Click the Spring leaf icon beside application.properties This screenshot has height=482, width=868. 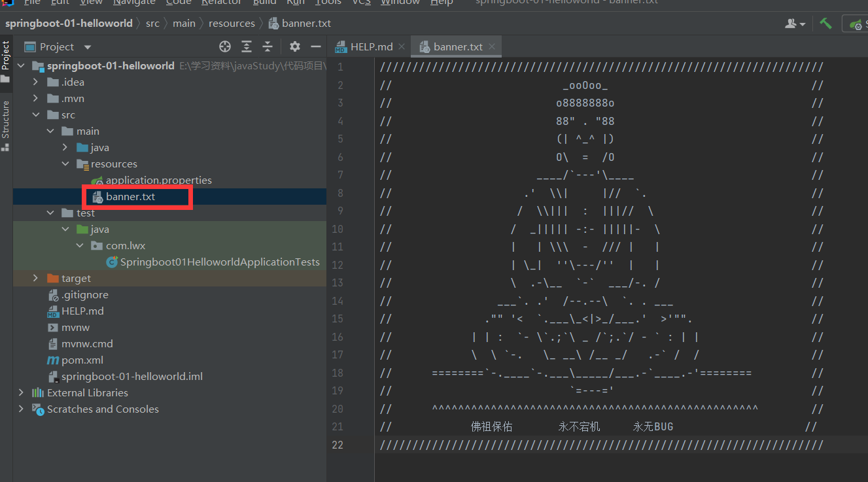pyautogui.click(x=97, y=181)
